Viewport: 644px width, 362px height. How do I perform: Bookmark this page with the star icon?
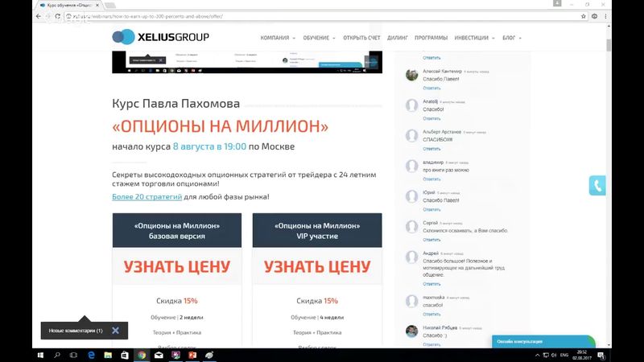click(583, 16)
